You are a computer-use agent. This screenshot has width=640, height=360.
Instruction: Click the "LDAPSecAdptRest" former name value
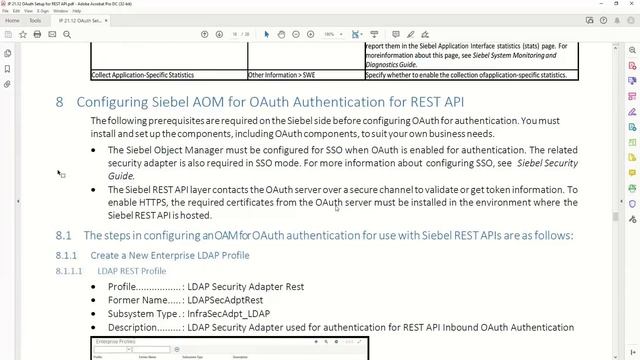pos(225,300)
